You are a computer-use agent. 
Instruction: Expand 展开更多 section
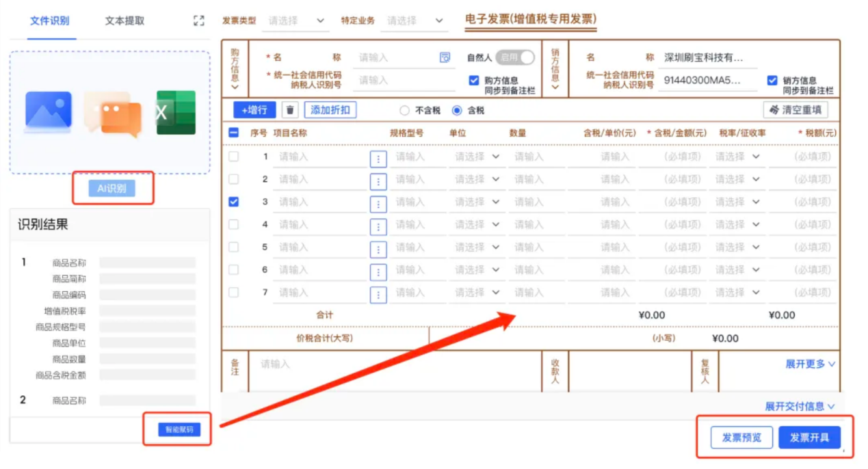[810, 364]
